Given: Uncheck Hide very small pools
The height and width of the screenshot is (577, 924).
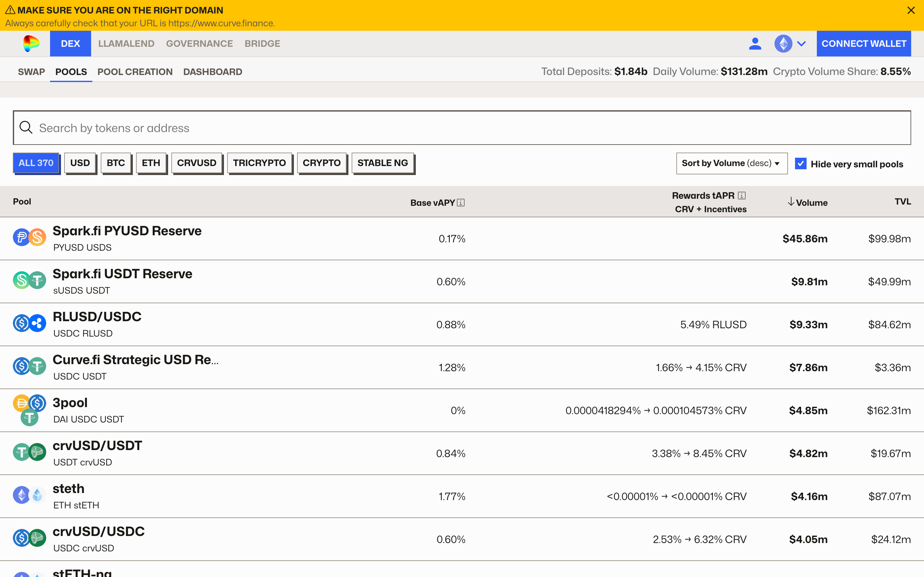Looking at the screenshot, I should pos(801,163).
